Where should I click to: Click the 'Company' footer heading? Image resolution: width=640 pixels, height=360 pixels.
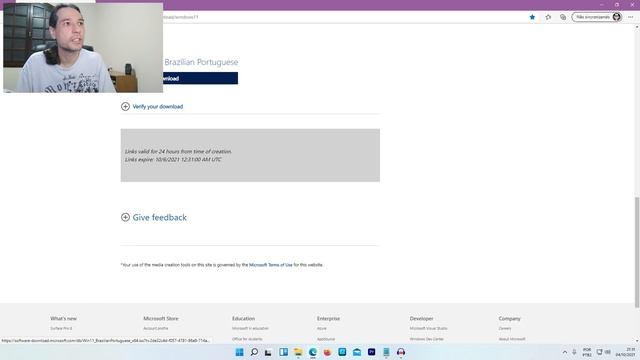509,318
